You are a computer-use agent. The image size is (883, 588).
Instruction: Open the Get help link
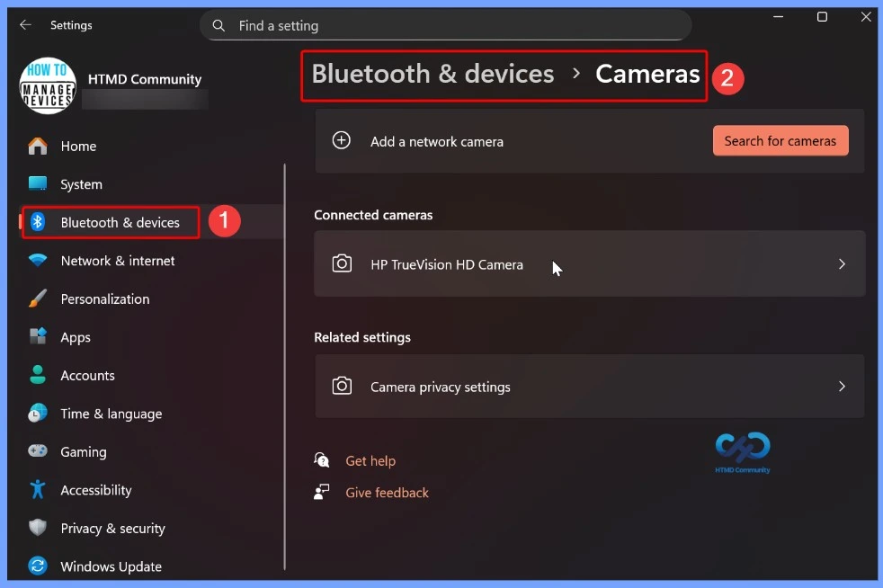(x=370, y=460)
